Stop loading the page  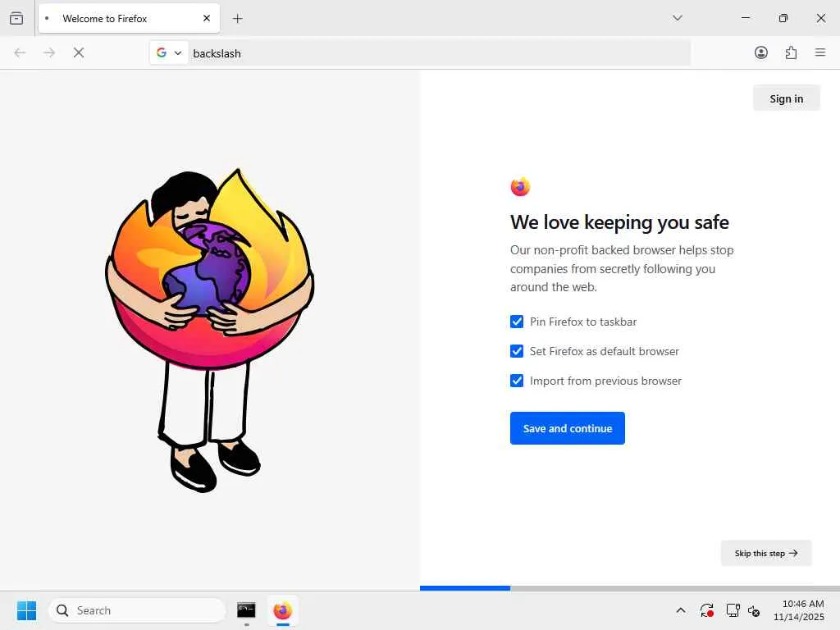[79, 52]
